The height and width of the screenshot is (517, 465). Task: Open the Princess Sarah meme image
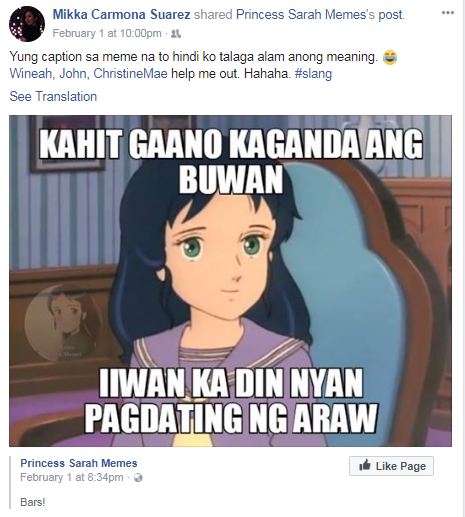coord(230,281)
